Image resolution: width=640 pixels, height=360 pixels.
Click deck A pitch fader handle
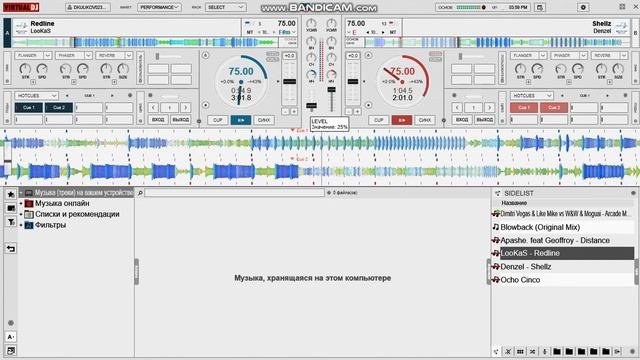coord(289,82)
